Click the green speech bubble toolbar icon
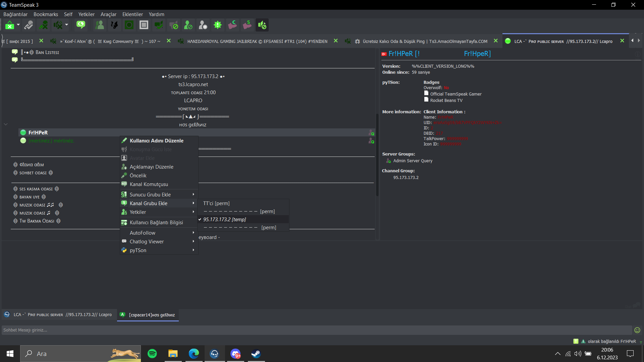644x362 pixels. point(80,25)
